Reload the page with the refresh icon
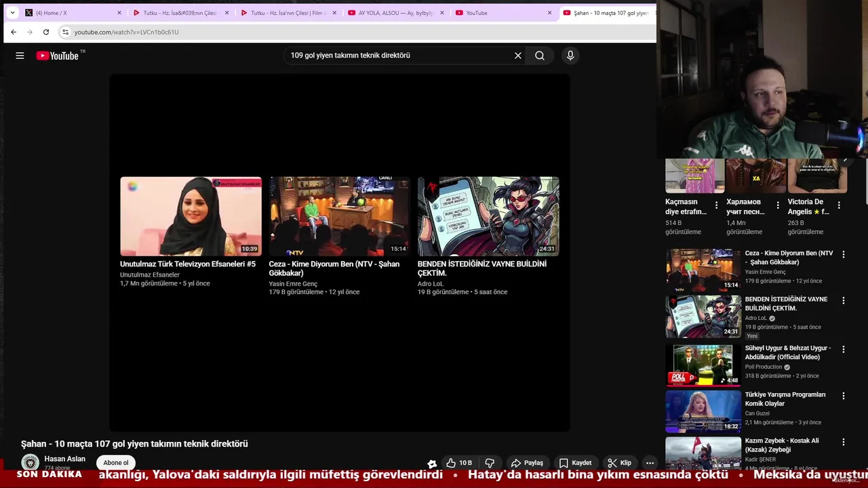The width and height of the screenshot is (868, 488). coord(46,32)
